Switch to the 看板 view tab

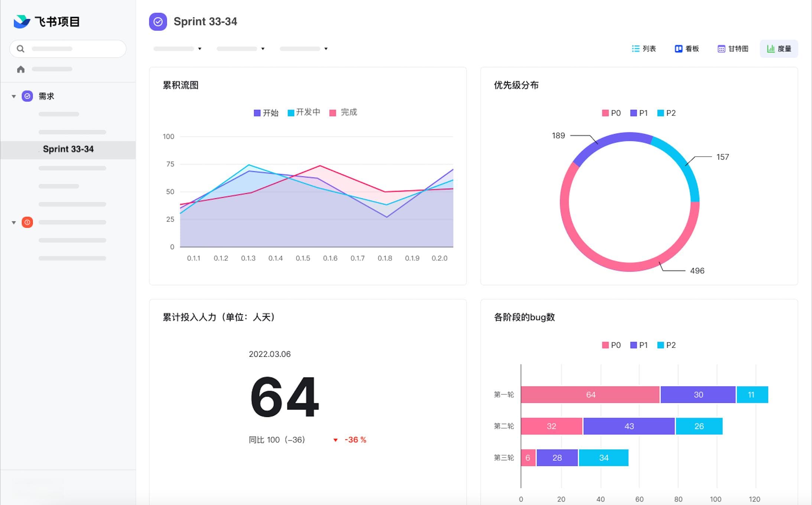pyautogui.click(x=687, y=49)
